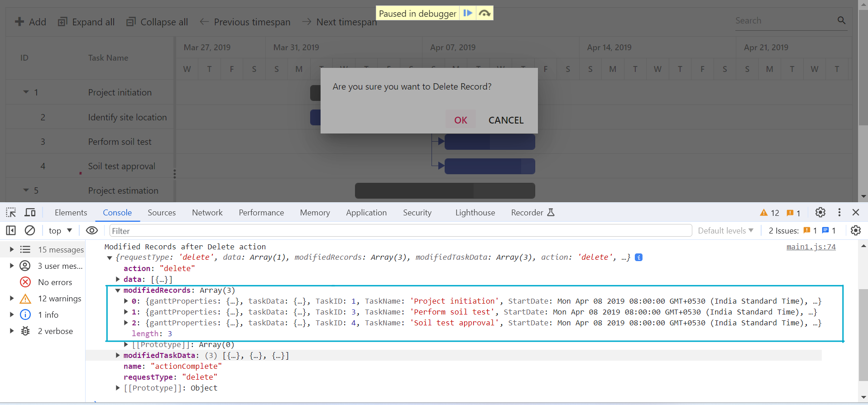Select the 1 info filter
Viewport: 868px width, 405px height.
pyautogui.click(x=39, y=315)
